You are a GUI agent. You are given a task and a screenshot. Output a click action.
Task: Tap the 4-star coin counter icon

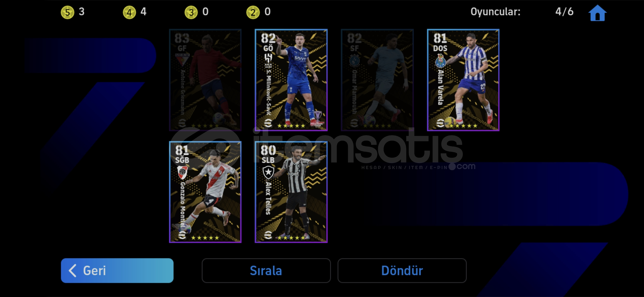click(129, 12)
